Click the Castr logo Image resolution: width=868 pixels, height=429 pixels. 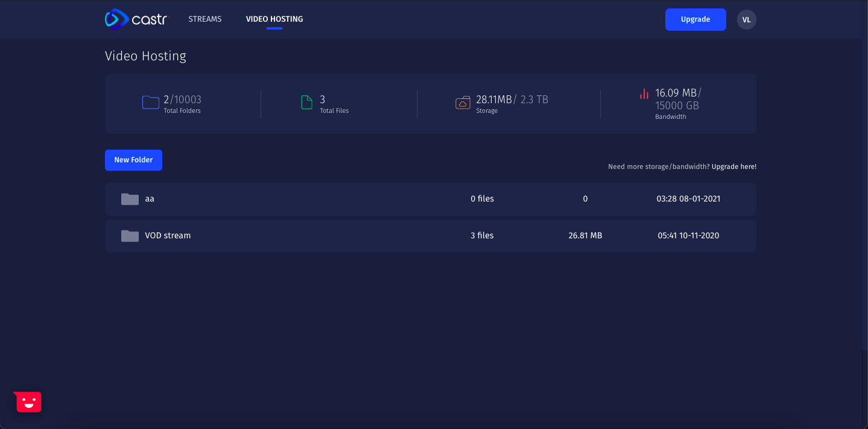click(137, 19)
